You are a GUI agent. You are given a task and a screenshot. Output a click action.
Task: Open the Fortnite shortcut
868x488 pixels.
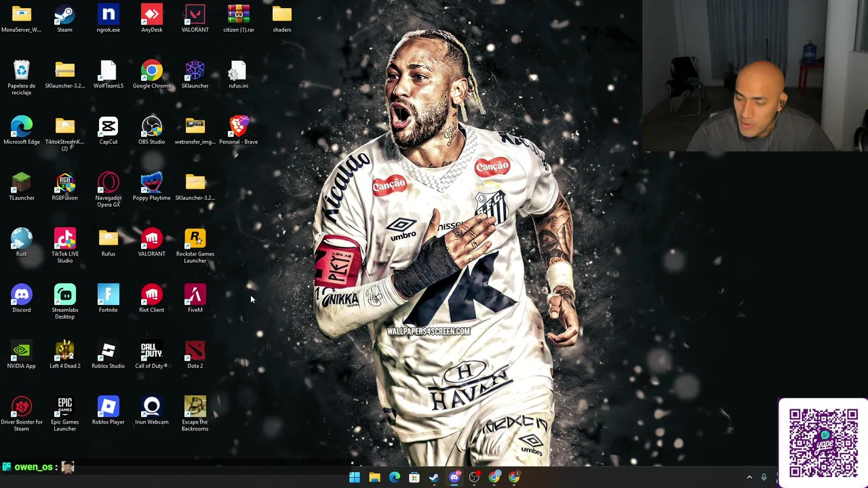108,298
